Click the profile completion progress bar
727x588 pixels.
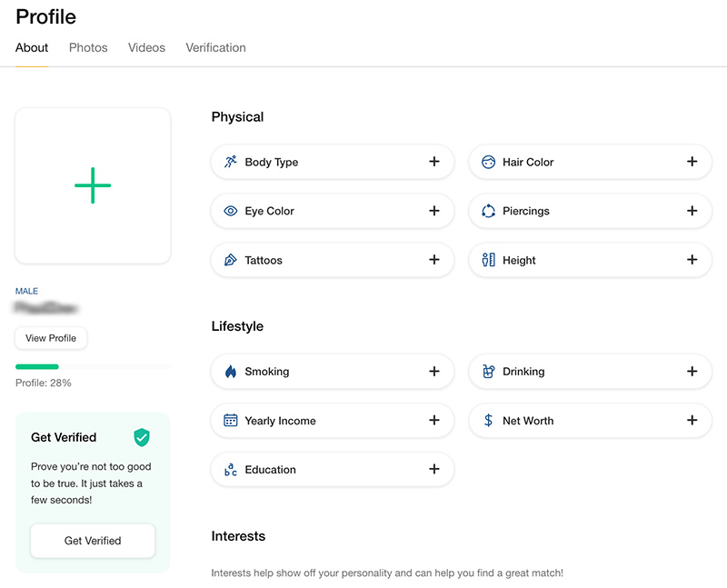(x=92, y=366)
